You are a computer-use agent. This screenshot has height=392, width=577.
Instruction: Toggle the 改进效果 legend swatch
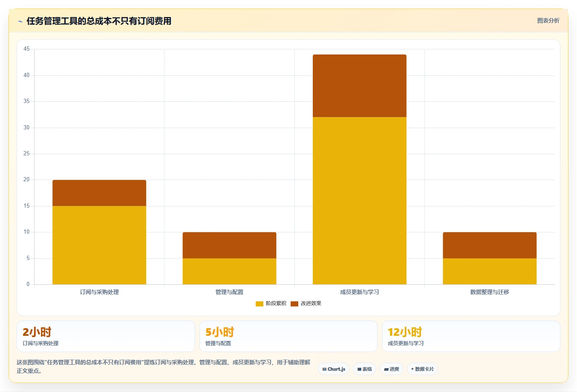click(x=294, y=303)
